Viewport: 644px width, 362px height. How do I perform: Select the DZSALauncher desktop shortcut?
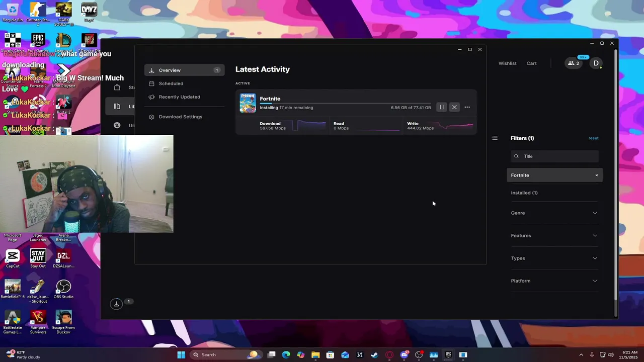63,258
